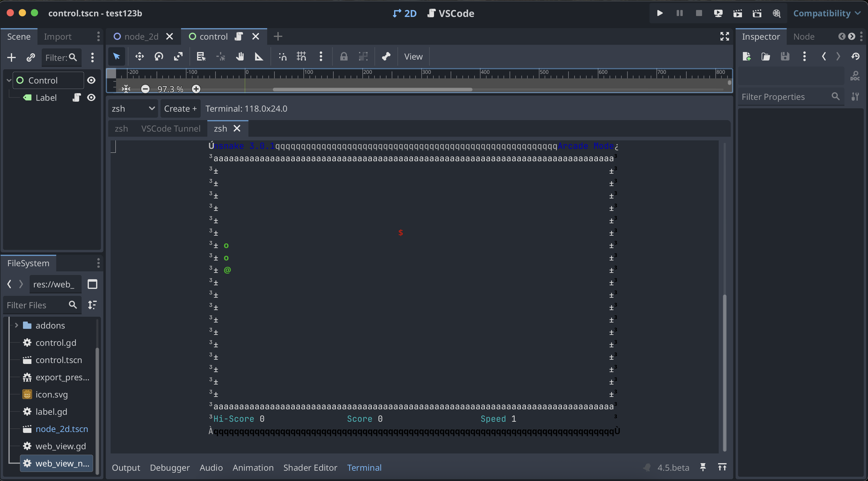Viewport: 868px width, 481px height.
Task: Open snapping options menu
Action: (x=321, y=56)
